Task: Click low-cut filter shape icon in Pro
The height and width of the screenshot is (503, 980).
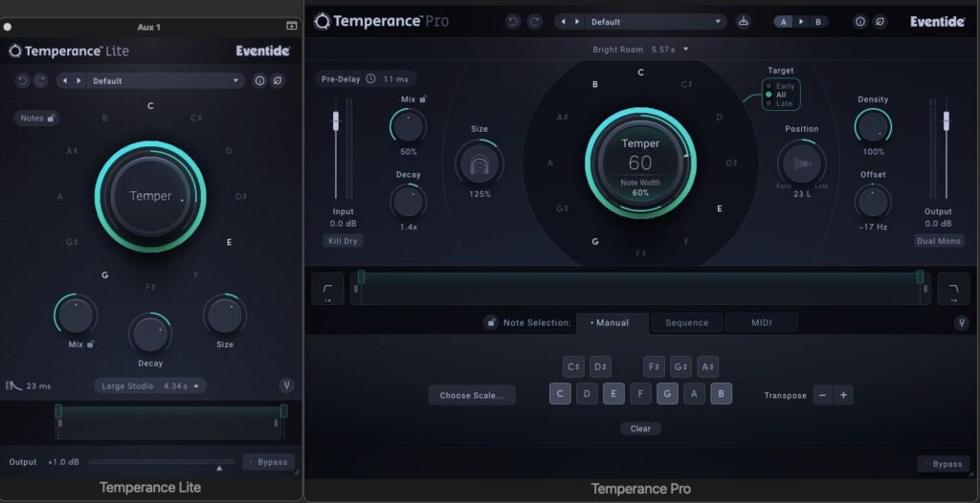Action: coord(327,290)
